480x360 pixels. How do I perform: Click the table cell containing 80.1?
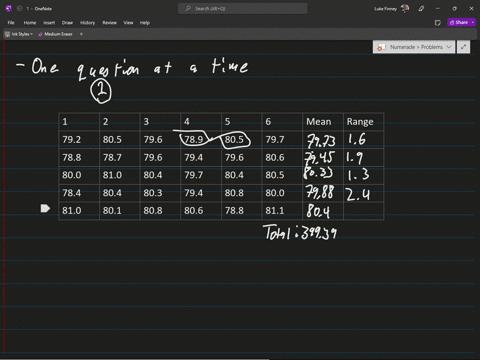pyautogui.click(x=119, y=211)
